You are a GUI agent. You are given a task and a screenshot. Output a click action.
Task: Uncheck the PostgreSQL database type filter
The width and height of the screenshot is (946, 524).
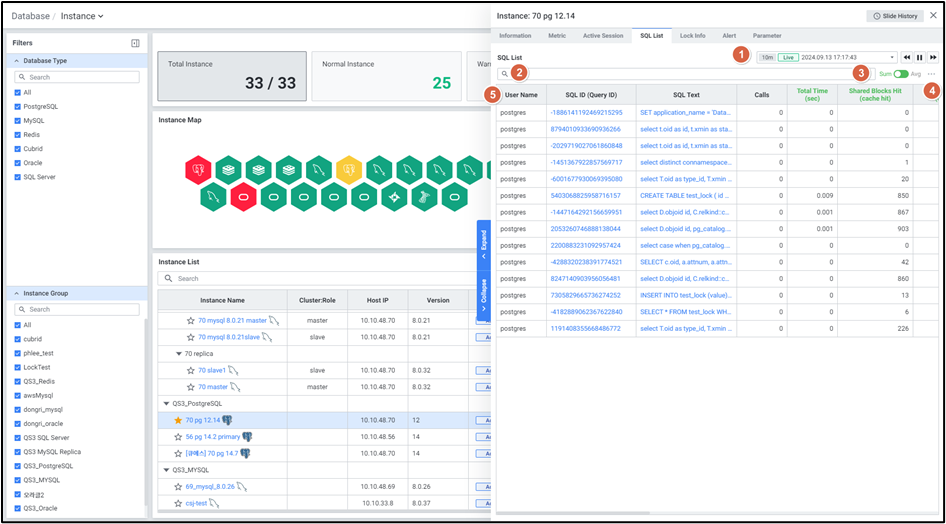tap(17, 106)
